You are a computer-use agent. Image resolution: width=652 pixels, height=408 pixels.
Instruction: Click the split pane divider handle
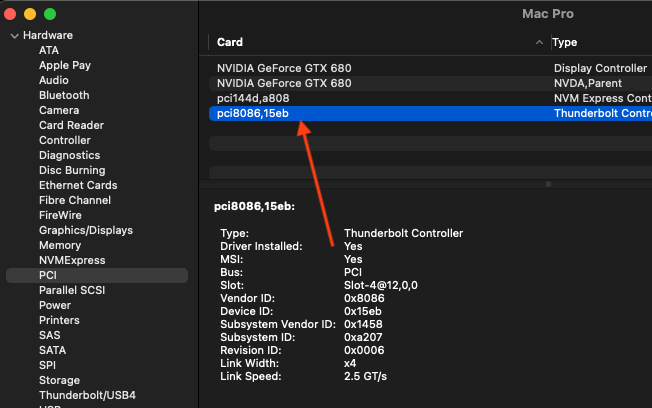[x=547, y=184]
